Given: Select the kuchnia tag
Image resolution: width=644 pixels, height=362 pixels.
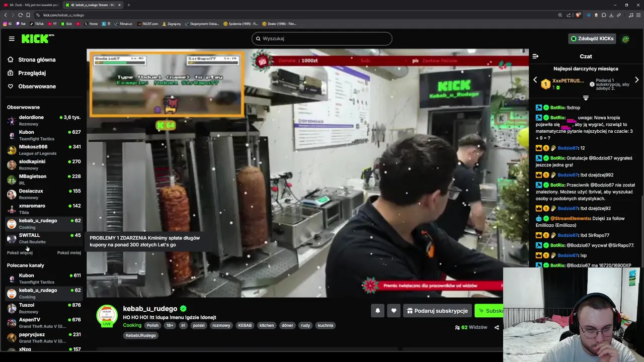Looking at the screenshot, I should (326, 325).
